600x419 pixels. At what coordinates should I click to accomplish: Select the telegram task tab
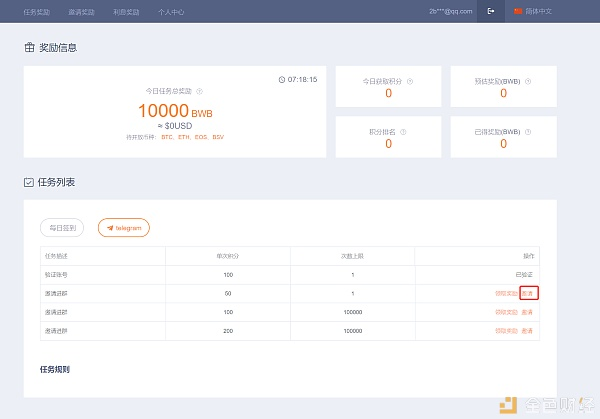click(x=124, y=228)
